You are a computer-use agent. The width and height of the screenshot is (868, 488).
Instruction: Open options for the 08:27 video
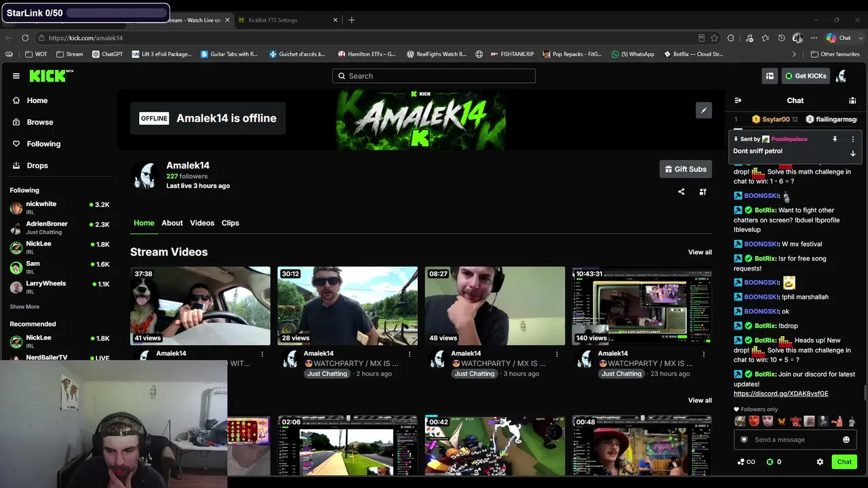tap(557, 354)
